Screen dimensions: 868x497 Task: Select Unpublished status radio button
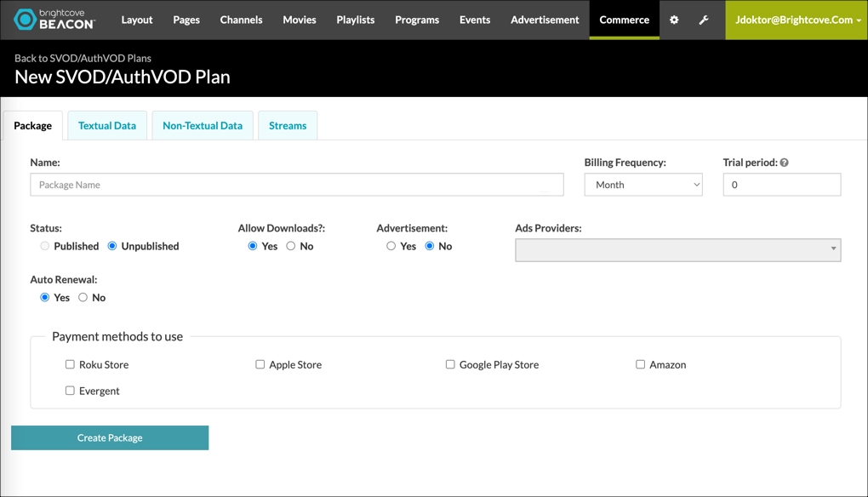tap(112, 246)
